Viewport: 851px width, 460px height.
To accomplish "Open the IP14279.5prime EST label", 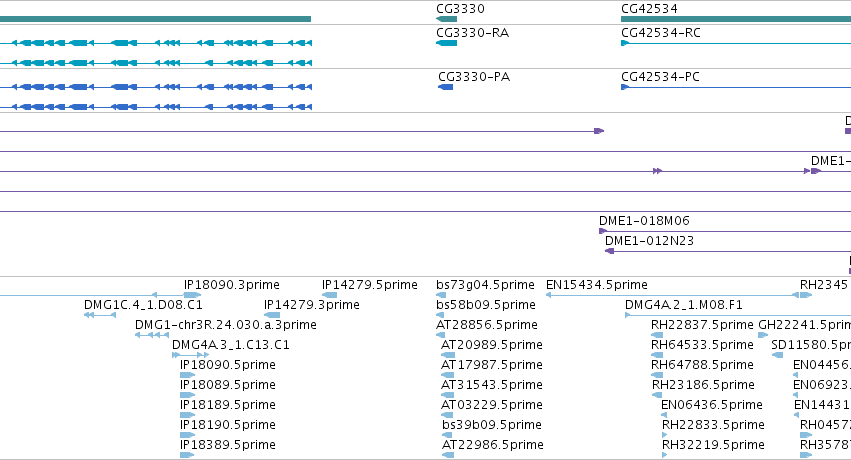I will pos(370,285).
